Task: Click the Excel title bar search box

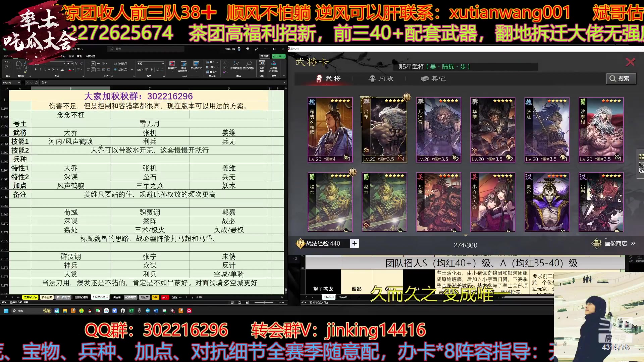Action: pos(146,49)
